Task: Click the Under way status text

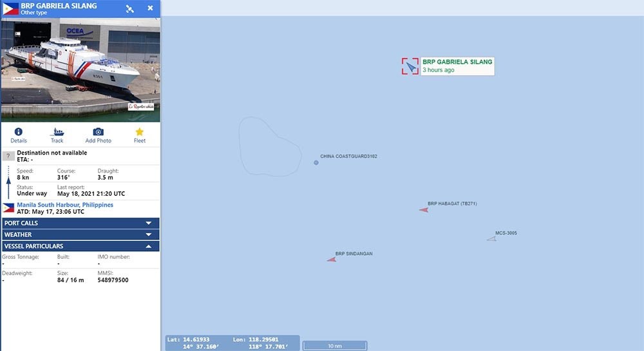Action: coord(32,193)
